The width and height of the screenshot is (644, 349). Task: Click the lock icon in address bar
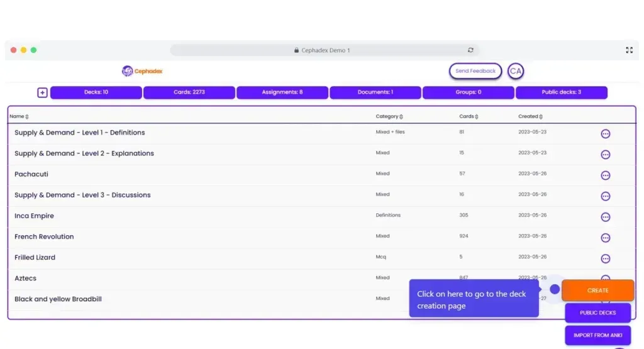click(297, 50)
